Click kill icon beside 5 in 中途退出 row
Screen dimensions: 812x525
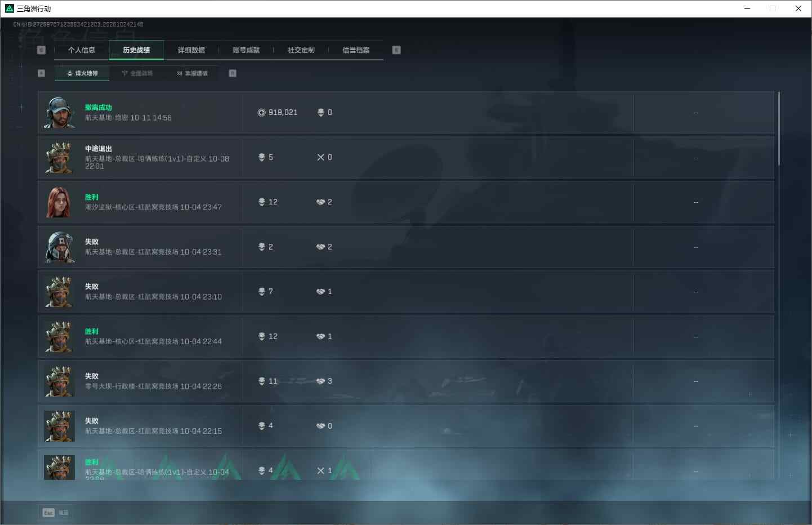(x=261, y=157)
